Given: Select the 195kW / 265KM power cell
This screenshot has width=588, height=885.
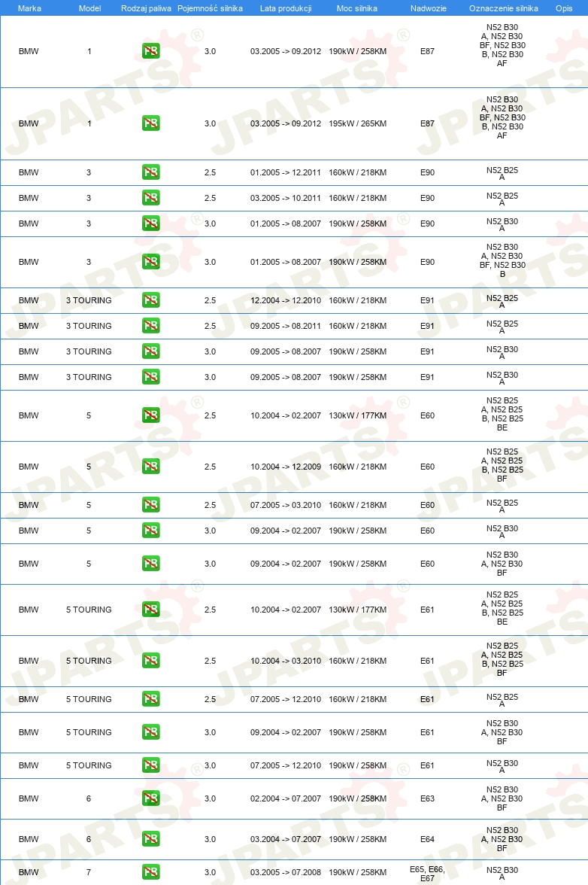Looking at the screenshot, I should 357,123.
